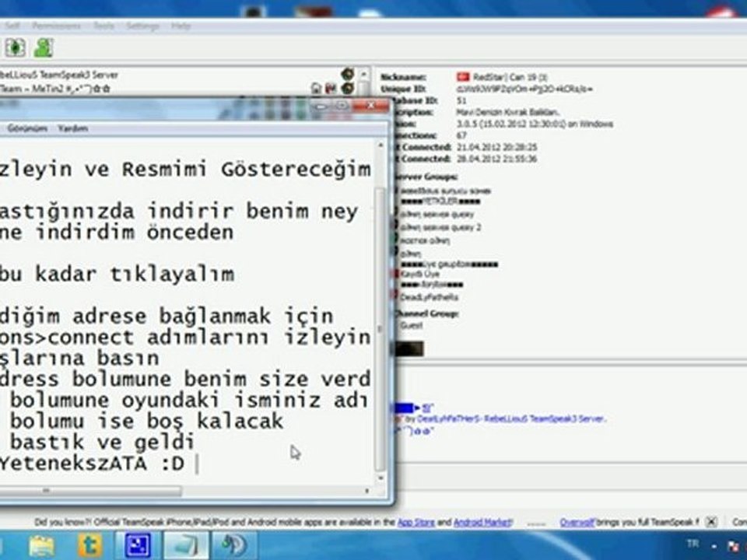Open the Android Market link in banner
The image size is (747, 560).
pyautogui.click(x=482, y=523)
